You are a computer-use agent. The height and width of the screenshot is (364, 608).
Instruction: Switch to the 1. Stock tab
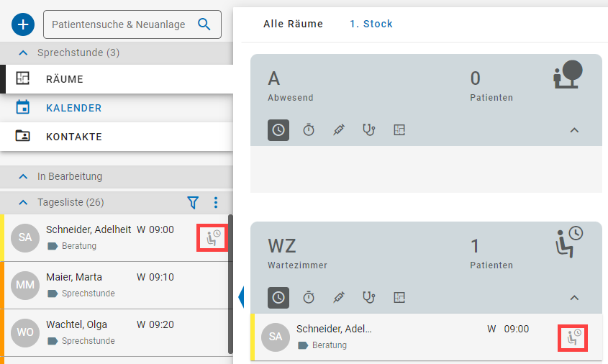pos(371,24)
